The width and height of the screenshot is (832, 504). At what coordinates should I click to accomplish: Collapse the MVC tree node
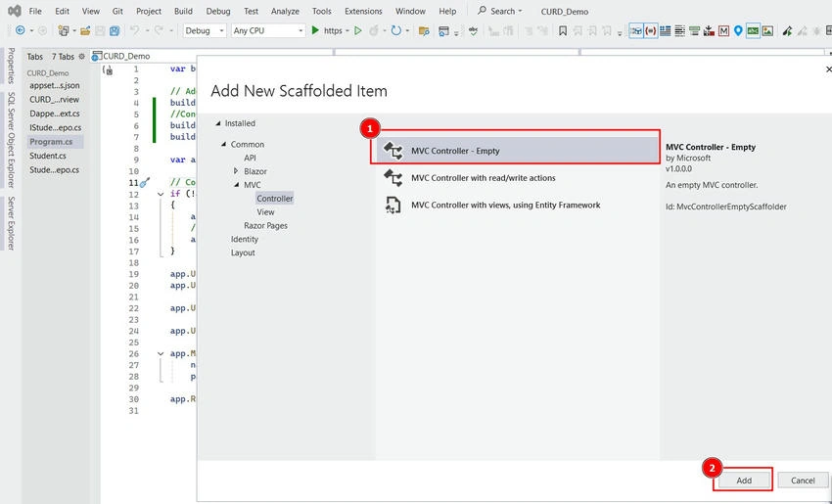tap(237, 185)
